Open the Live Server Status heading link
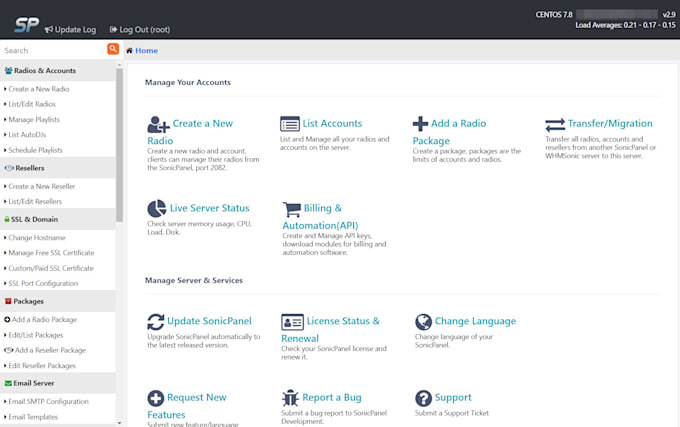 point(209,208)
